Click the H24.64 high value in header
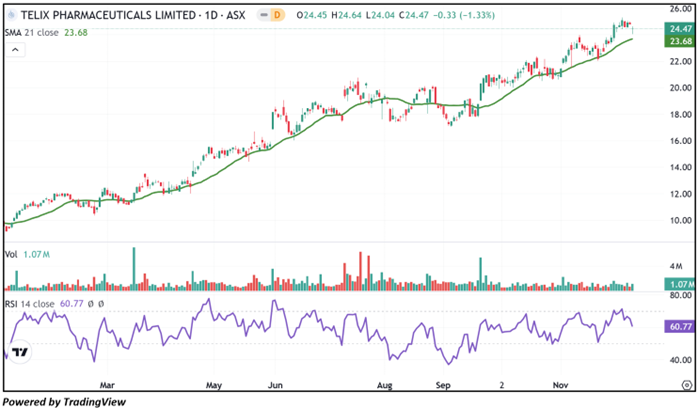Screen dimensions: 698x408 coord(346,15)
